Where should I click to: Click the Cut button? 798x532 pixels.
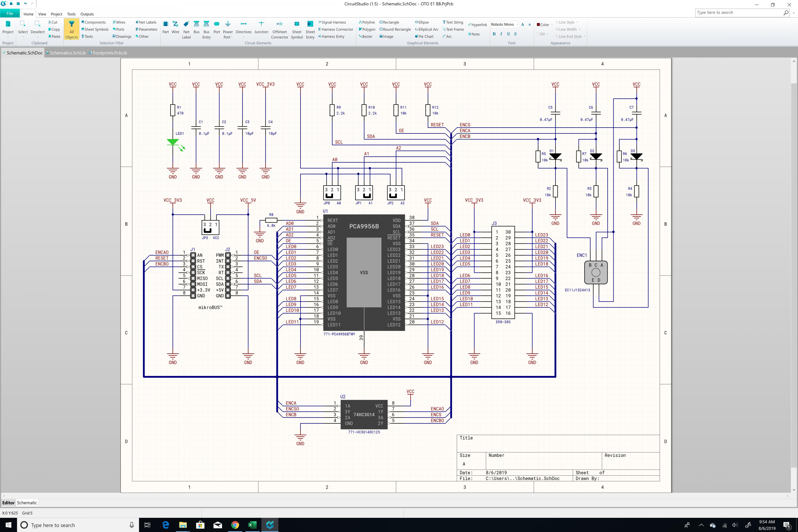(x=53, y=22)
